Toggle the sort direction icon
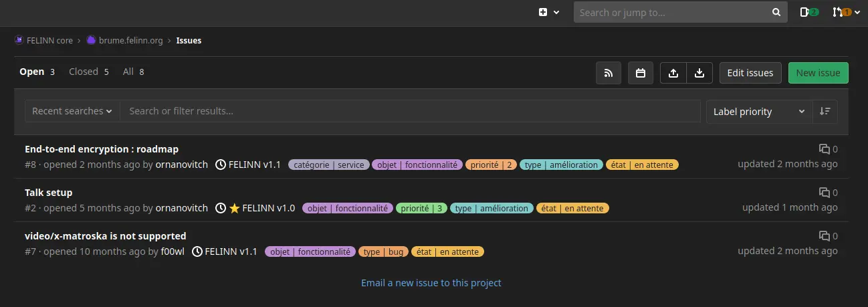Viewport: 868px width, 307px height. [x=825, y=112]
